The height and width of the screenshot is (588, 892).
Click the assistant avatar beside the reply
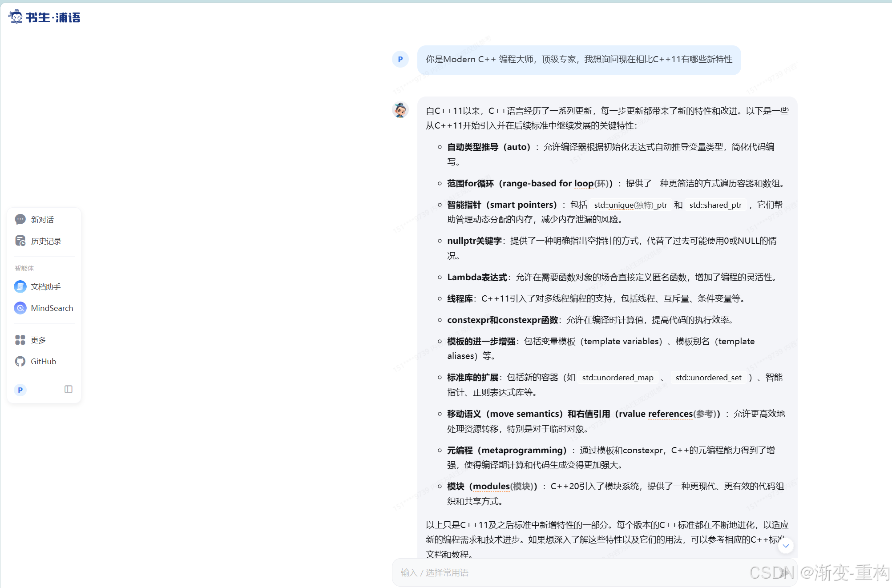(x=400, y=110)
